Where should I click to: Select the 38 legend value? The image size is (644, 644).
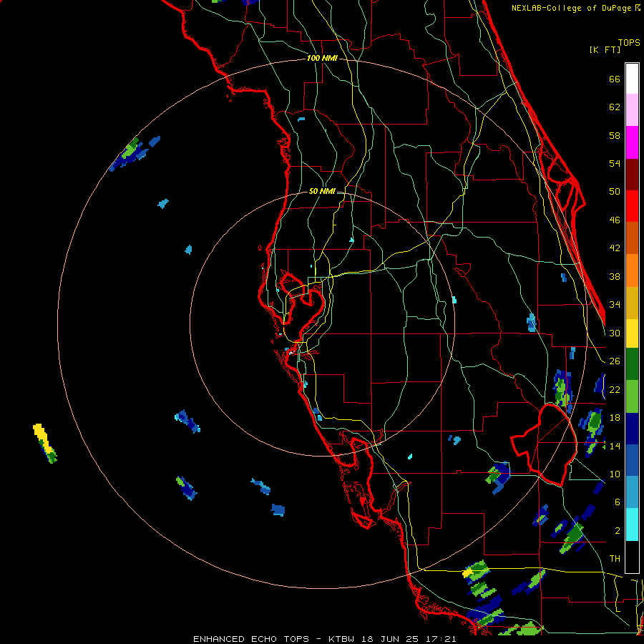615,276
